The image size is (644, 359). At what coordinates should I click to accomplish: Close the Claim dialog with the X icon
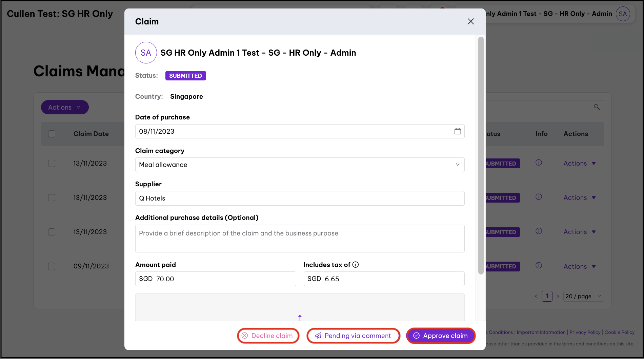(x=471, y=21)
